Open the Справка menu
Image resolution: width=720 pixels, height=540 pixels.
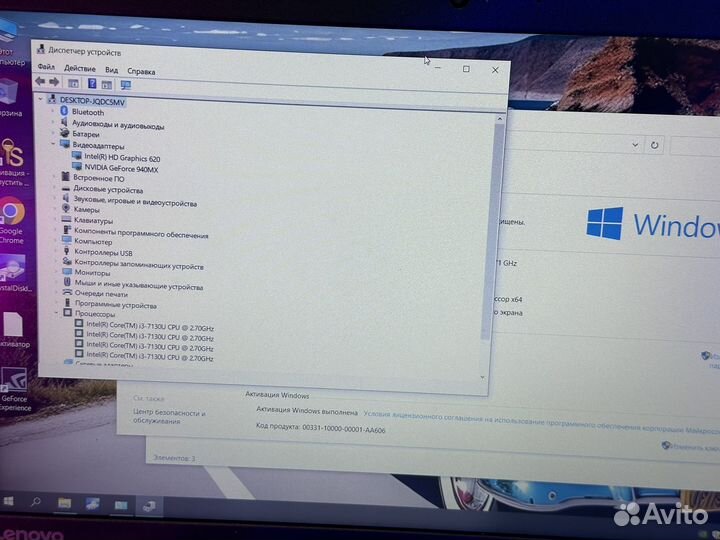tap(141, 72)
